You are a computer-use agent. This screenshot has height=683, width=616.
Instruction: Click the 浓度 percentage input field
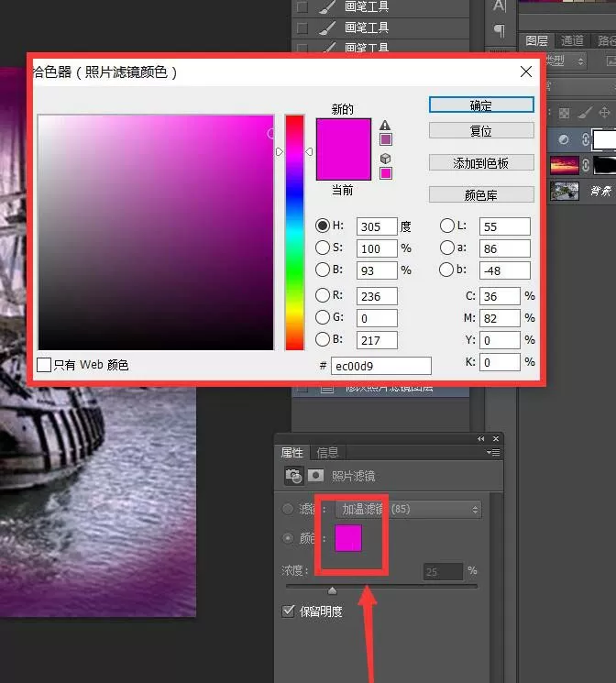pyautogui.click(x=443, y=571)
